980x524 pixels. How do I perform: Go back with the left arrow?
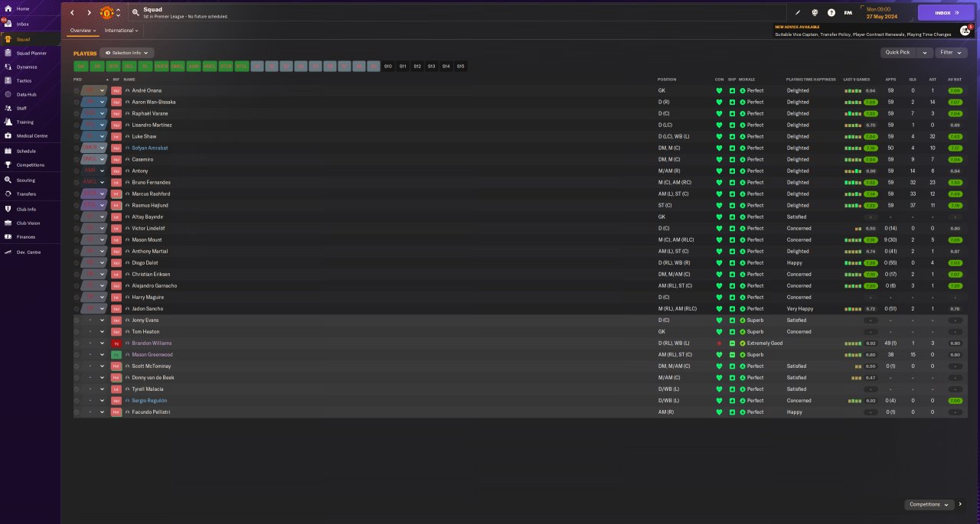[73, 12]
